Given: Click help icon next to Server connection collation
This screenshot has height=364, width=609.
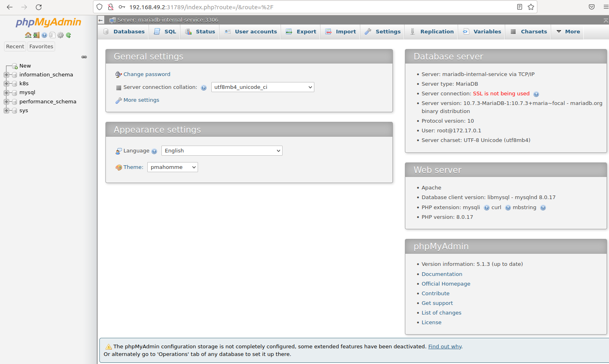Looking at the screenshot, I should coord(204,88).
